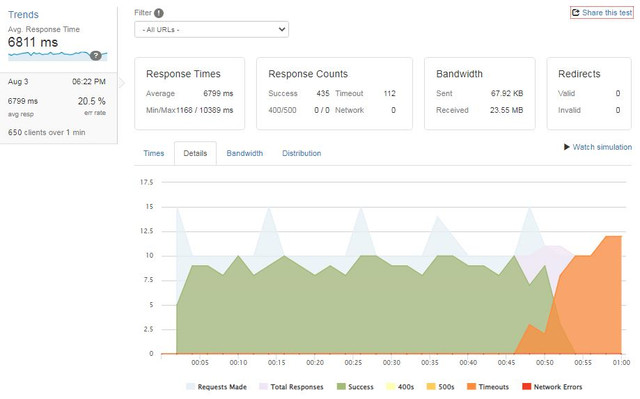The image size is (640, 399).
Task: Switch to the Times tab
Action: pyautogui.click(x=153, y=153)
